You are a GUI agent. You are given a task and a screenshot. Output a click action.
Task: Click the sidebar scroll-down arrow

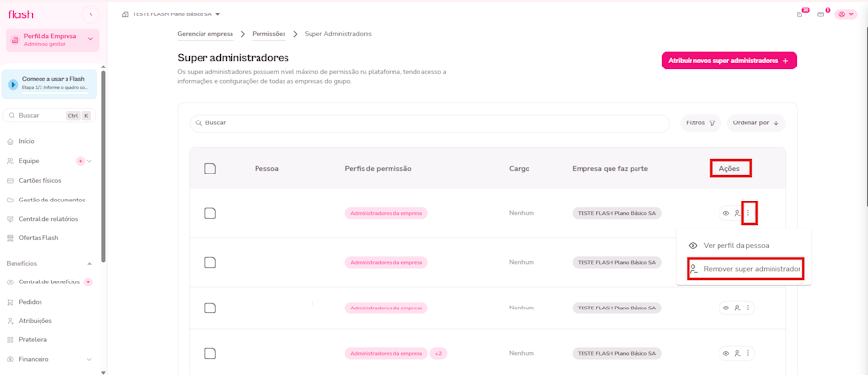coord(103,372)
